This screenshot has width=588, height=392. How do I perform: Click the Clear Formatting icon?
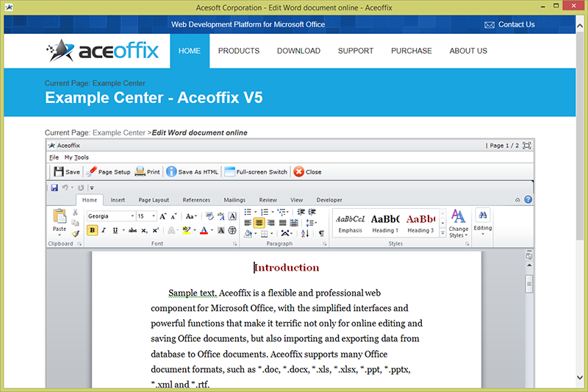(x=209, y=216)
